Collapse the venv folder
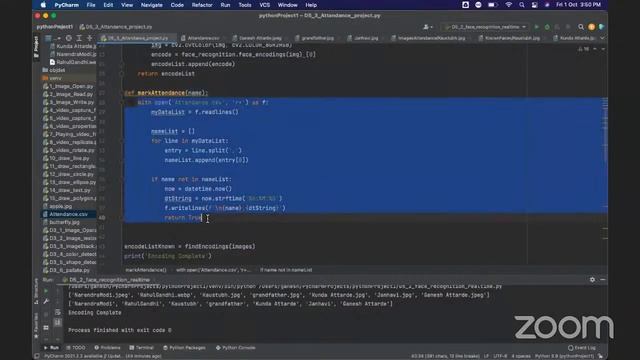This screenshot has height=360, width=640. coord(52,78)
